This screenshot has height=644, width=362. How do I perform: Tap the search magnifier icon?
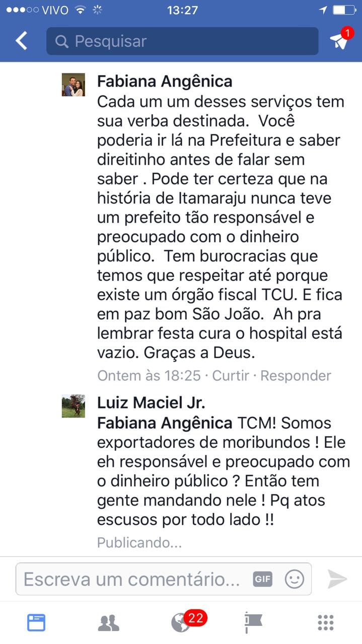tap(62, 41)
